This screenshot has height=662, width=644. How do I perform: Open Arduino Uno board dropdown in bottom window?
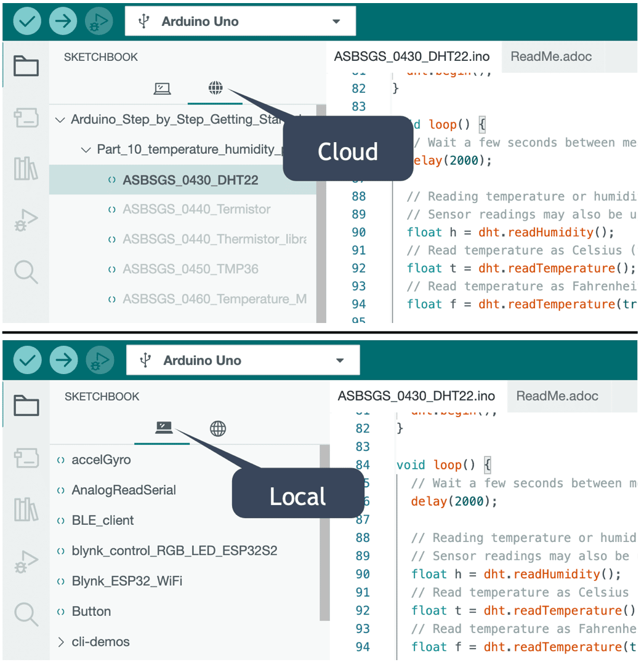click(243, 360)
